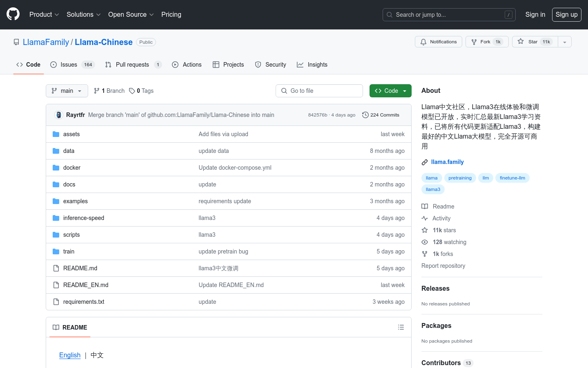Image resolution: width=588 pixels, height=368 pixels.
Task: Click the tag icon beside 0 Tags
Action: [x=132, y=91]
